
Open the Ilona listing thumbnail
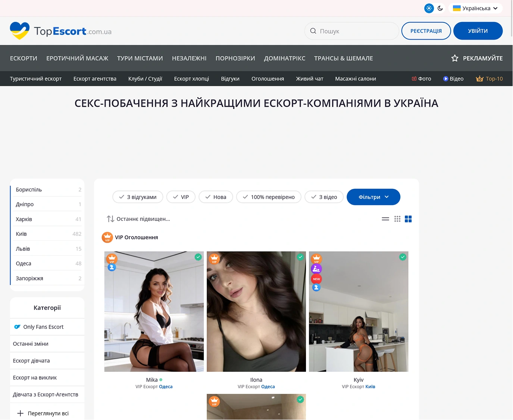[256, 311]
